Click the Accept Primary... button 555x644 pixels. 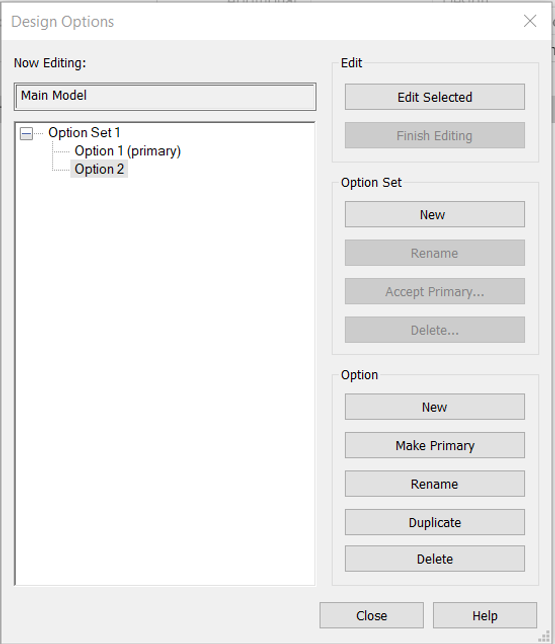tap(435, 291)
